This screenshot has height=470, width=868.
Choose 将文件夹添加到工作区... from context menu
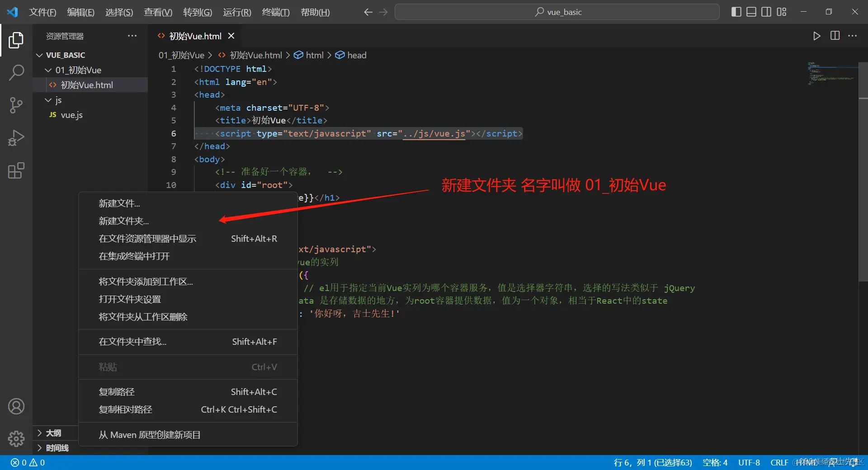(x=188, y=282)
